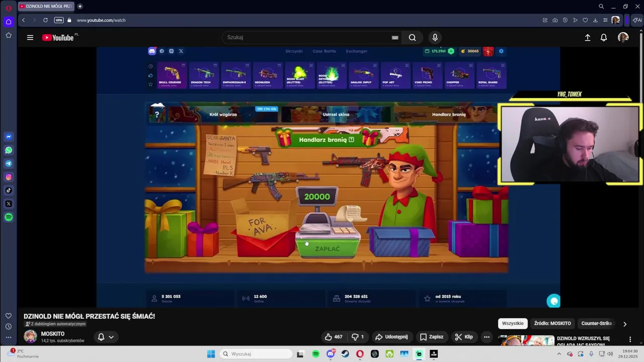This screenshot has width=644, height=362.
Task: Open Spotify in Opera sidebar
Action: tap(9, 217)
